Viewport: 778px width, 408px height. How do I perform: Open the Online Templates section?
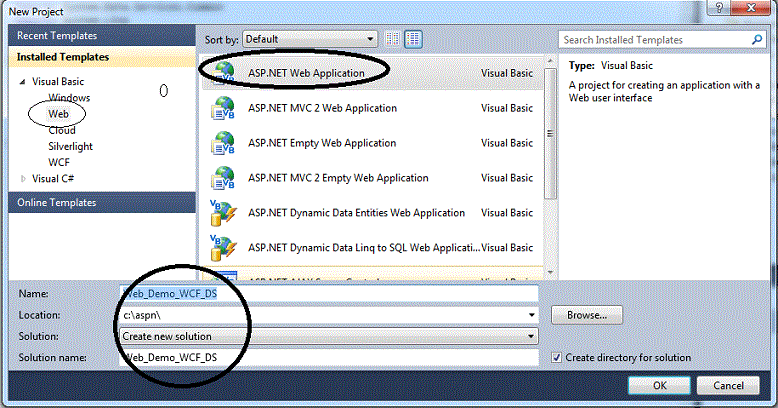(102, 203)
